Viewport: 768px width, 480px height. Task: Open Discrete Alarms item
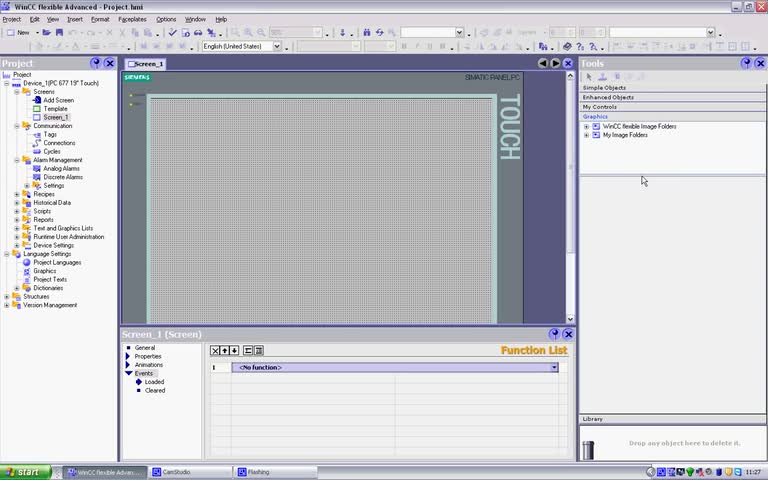pos(63,177)
